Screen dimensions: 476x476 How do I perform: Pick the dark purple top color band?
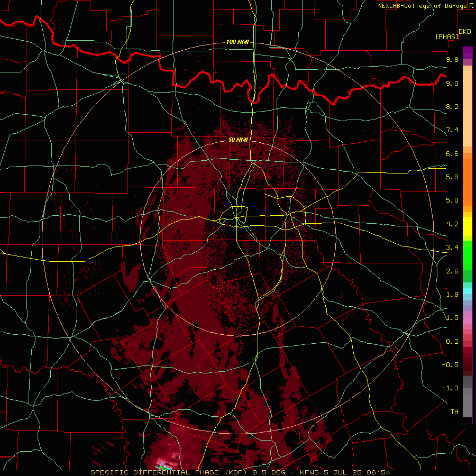(x=467, y=53)
